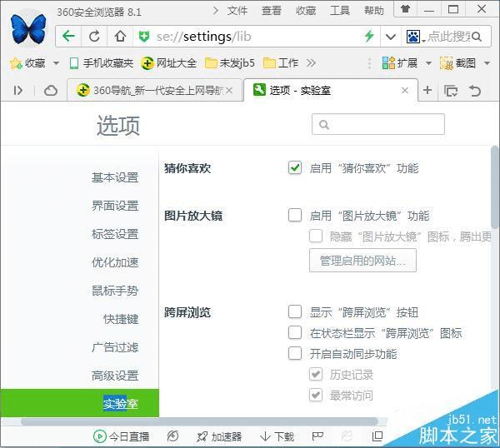The height and width of the screenshot is (448, 500).
Task: Click the green security shield icon
Action: (144, 37)
